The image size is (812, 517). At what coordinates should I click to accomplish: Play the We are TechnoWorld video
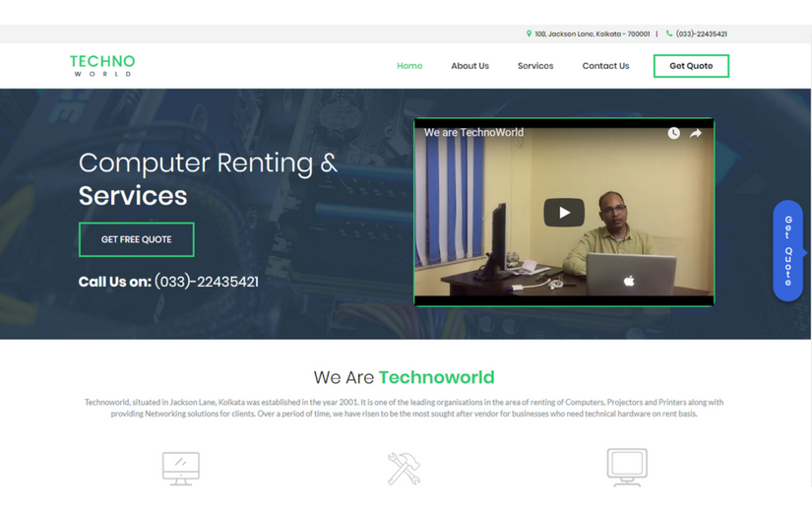(x=564, y=213)
